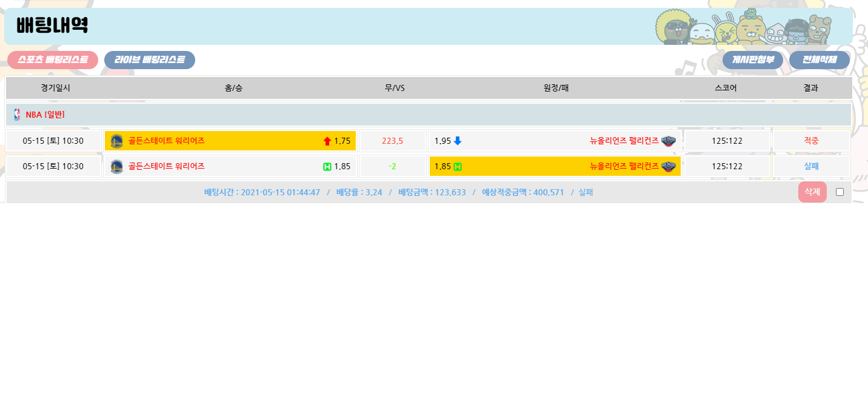868x393 pixels.
Task: Tick the checkbox next to the 삭제 button
Action: (840, 192)
